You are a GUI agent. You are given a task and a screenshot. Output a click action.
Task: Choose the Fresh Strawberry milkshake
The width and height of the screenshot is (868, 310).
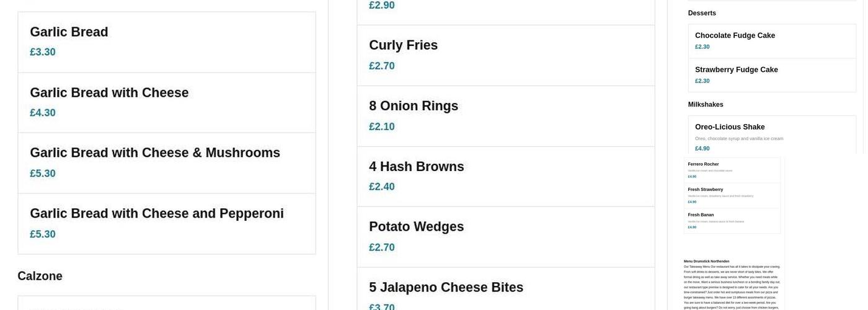(x=705, y=190)
